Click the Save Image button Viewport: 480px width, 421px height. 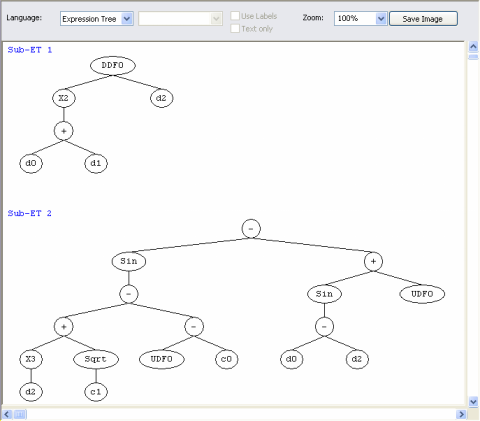[x=423, y=19]
